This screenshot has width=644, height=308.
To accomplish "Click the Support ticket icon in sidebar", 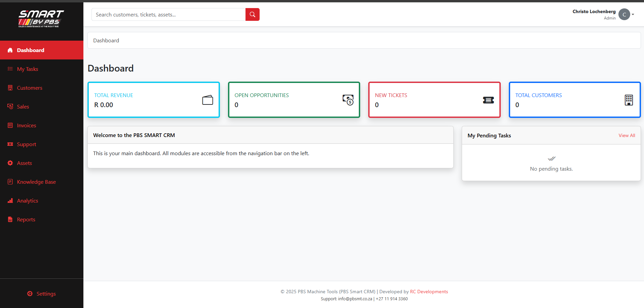I will pos(10,144).
